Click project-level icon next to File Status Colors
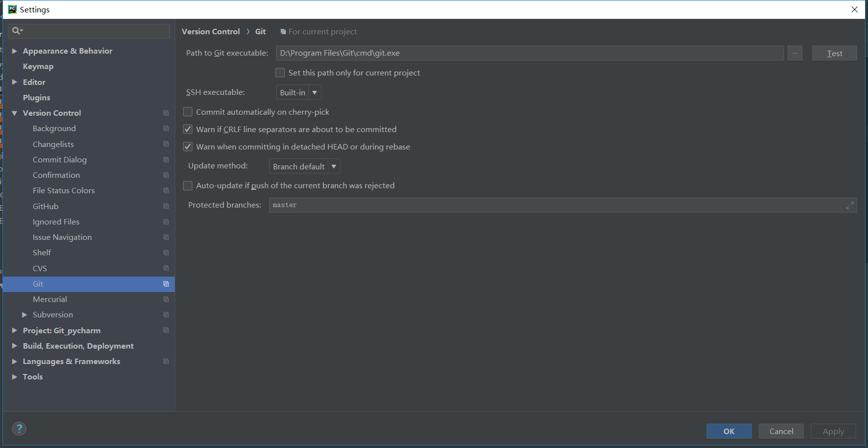Viewport: 868px width, 448px height. (x=166, y=191)
